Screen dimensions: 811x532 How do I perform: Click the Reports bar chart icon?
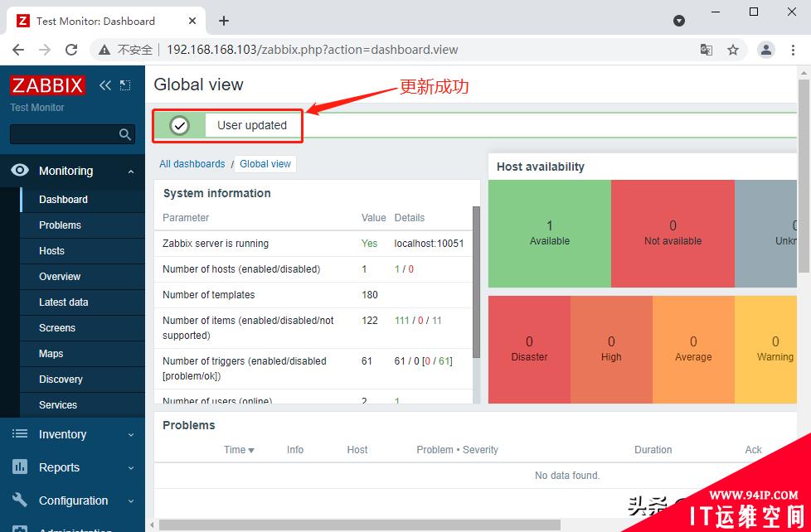(x=20, y=467)
